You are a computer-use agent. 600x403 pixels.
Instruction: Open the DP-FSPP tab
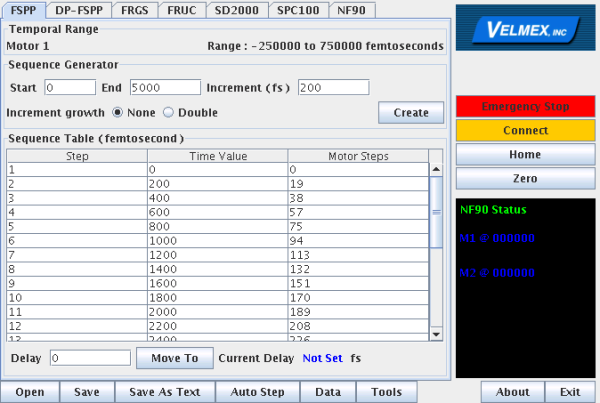click(x=79, y=10)
